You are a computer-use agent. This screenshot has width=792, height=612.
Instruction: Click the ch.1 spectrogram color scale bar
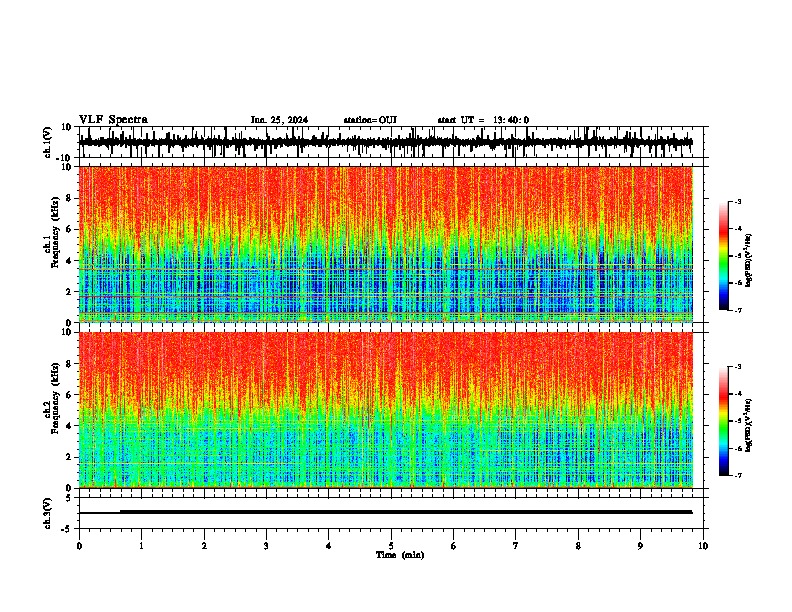[724, 256]
